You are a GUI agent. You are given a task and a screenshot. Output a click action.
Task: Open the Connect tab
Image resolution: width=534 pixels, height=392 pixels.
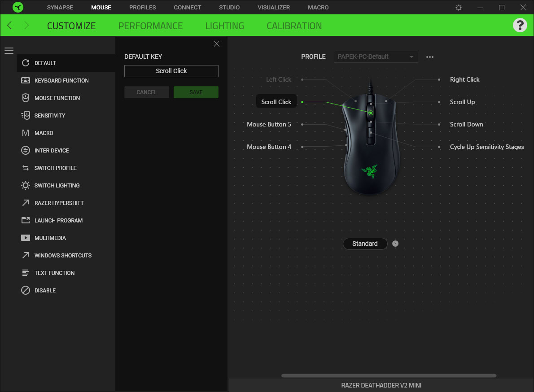[x=187, y=8]
